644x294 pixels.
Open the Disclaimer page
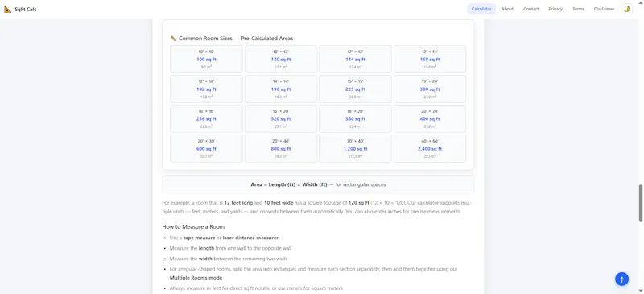coord(604,9)
